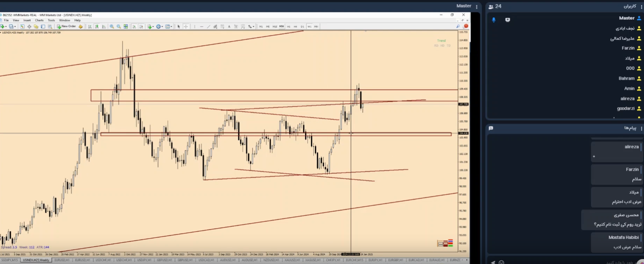Switch timeframe to D1

click(302, 27)
